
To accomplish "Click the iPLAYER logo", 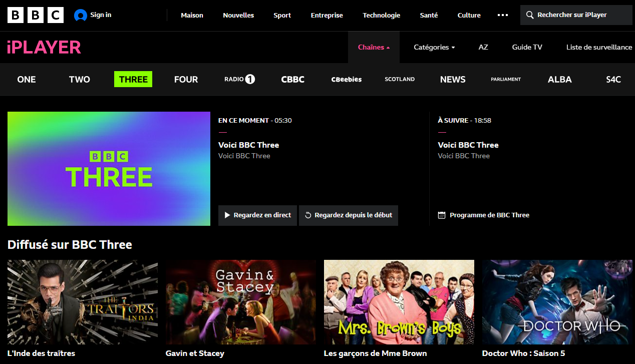I will 44,47.
